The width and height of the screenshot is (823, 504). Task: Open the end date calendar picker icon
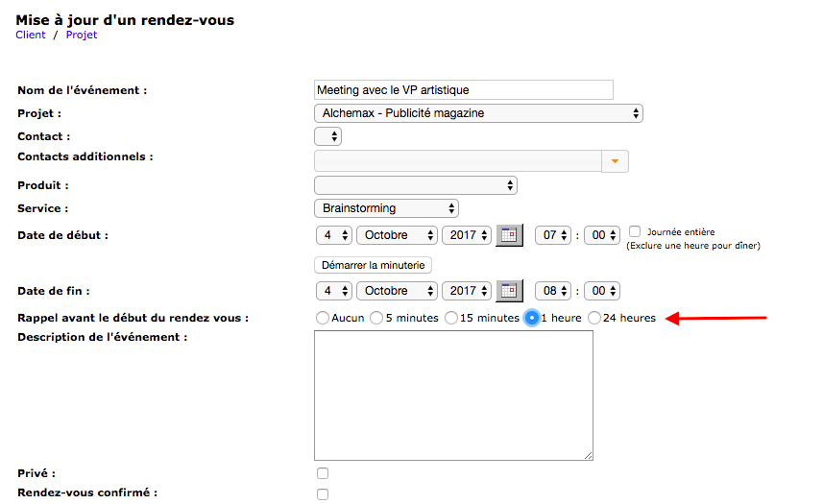click(509, 291)
